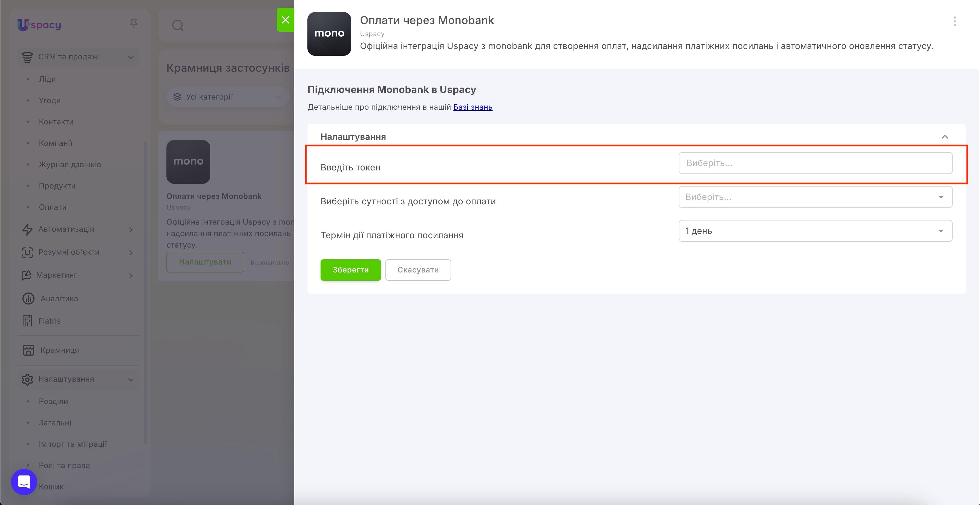Image resolution: width=980 pixels, height=505 pixels.
Task: Click the sidebar vertical scrollbar
Action: point(145,293)
